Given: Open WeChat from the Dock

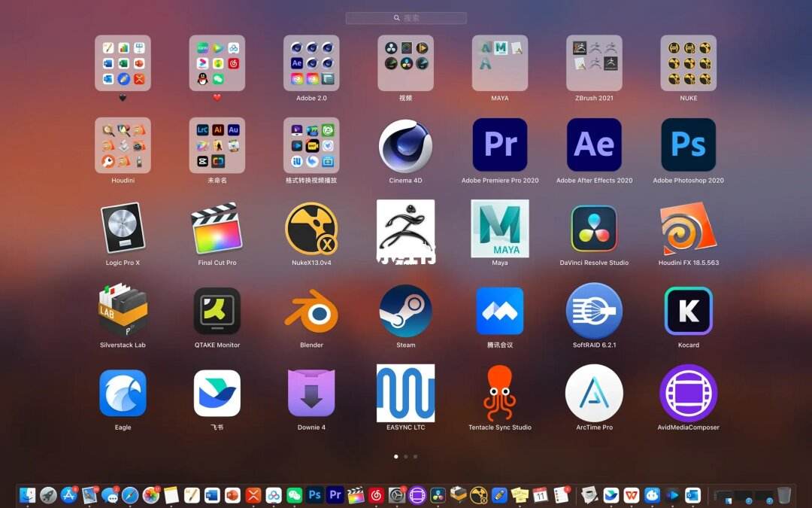Looking at the screenshot, I should tap(294, 495).
